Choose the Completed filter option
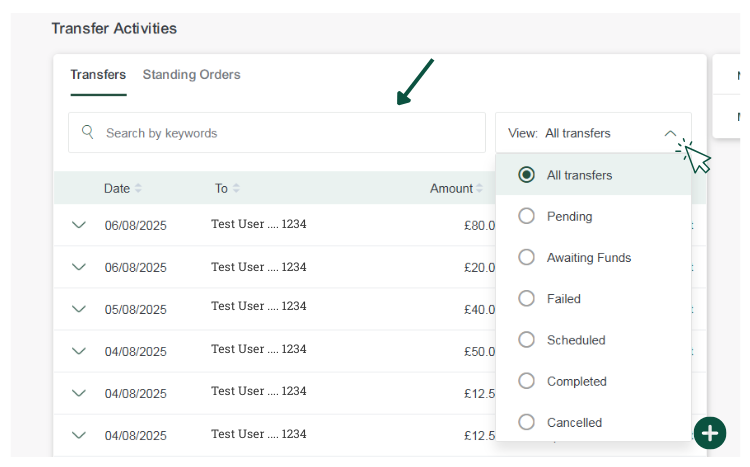Viewport: 750px width, 467px height. [x=527, y=381]
